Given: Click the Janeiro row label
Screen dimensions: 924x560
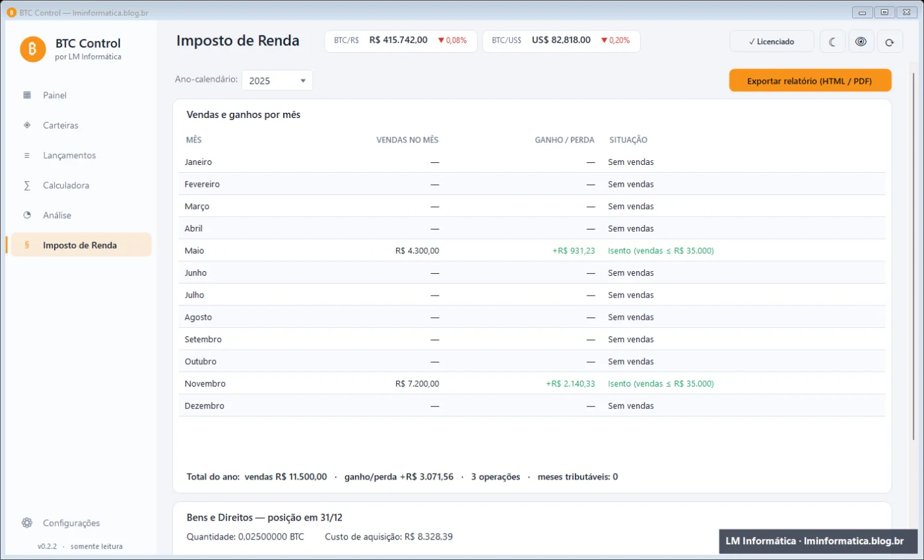Looking at the screenshot, I should point(199,162).
